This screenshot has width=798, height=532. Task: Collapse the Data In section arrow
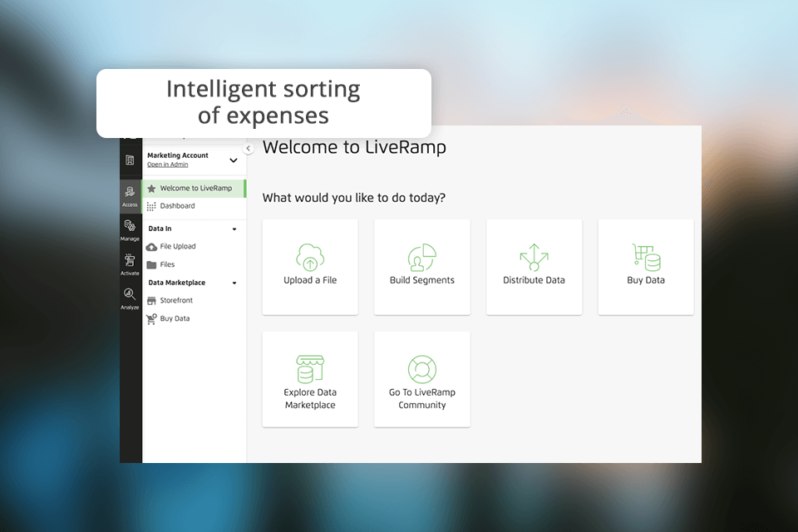pos(234,229)
